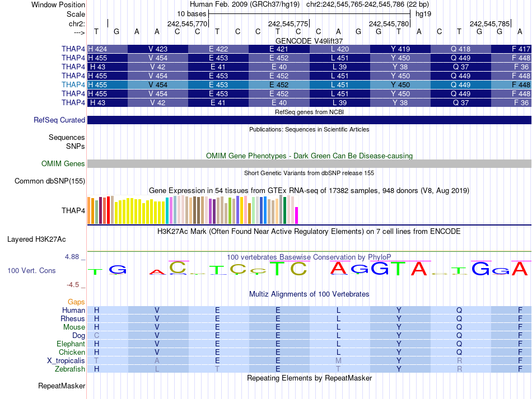Click the dark green bar in expression chart
Viewport: 532px width, 399px height.
(x=285, y=210)
